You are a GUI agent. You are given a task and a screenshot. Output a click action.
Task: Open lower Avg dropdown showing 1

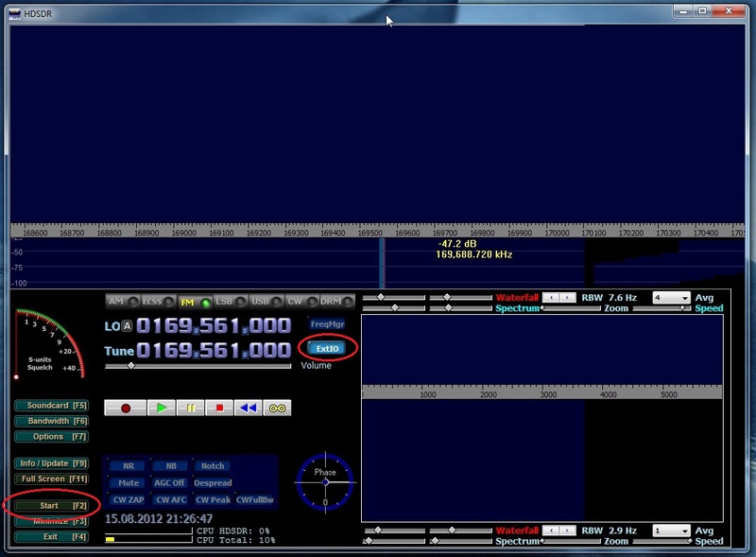pyautogui.click(x=671, y=531)
